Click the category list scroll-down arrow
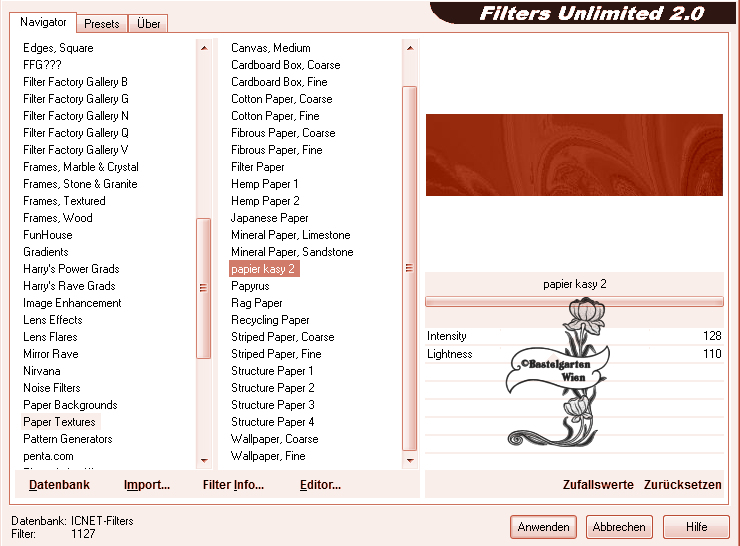 pyautogui.click(x=204, y=461)
